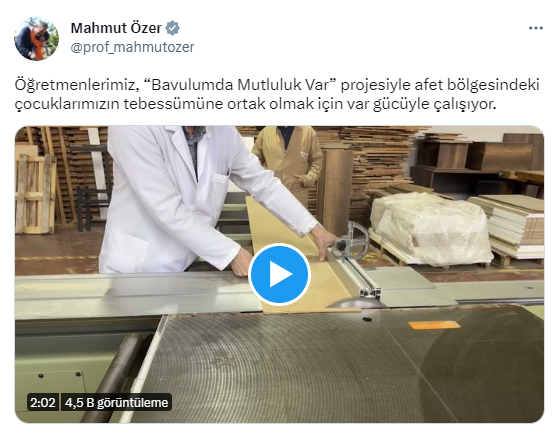Click the grooved saw table surface
The height and width of the screenshot is (433, 552).
317,366
